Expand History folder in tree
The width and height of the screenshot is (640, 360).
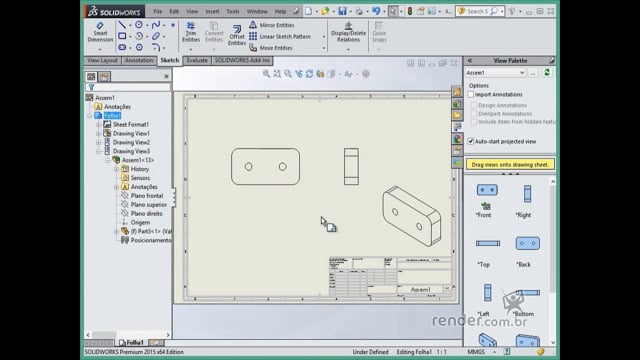click(116, 169)
